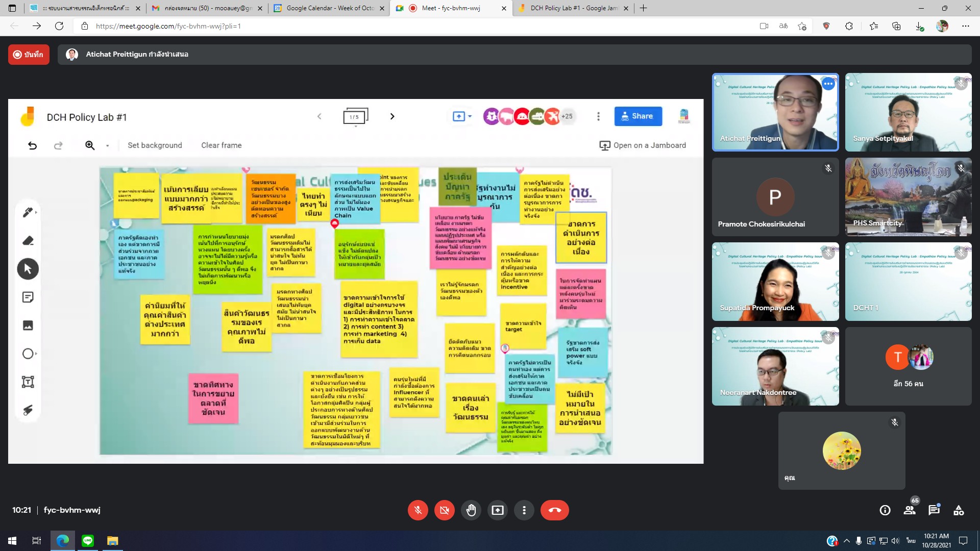Add a sticky note

[28, 297]
